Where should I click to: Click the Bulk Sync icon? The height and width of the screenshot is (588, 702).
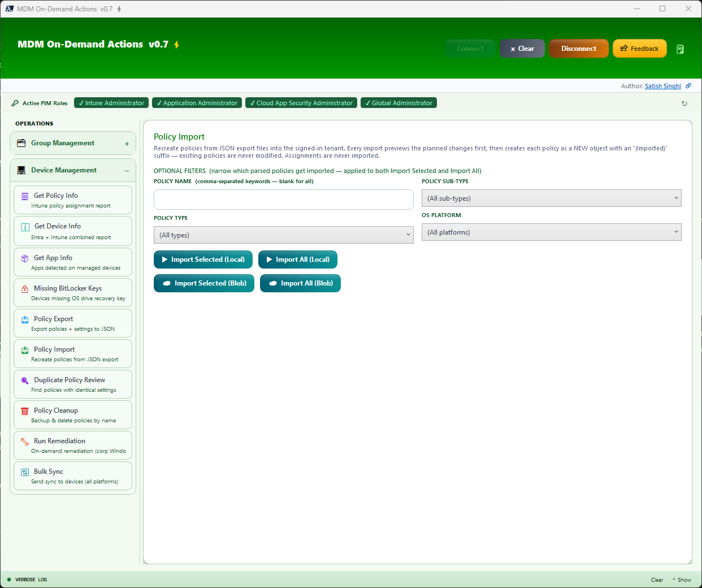[x=25, y=472]
